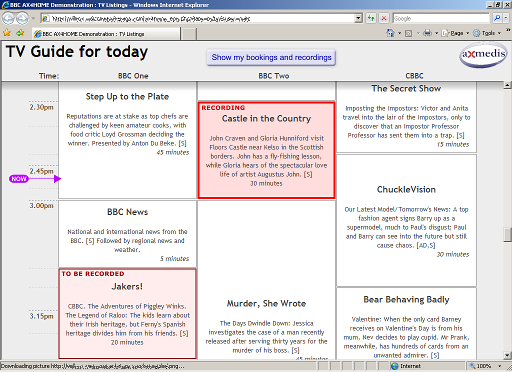Open Favorites Center via the yellow star

pos(7,33)
